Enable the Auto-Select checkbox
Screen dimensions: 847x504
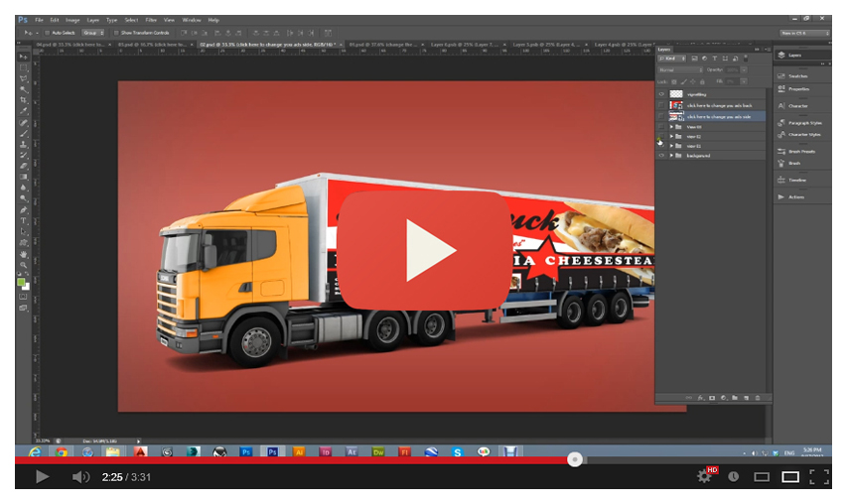(48, 33)
